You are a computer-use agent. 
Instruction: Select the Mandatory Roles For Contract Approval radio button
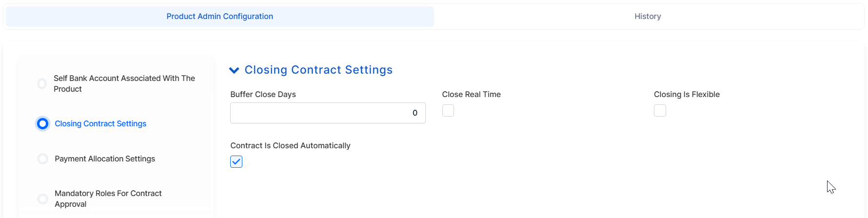(x=43, y=199)
